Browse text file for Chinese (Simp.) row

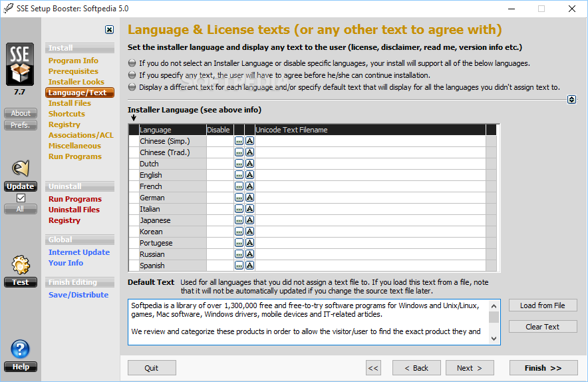tap(239, 141)
